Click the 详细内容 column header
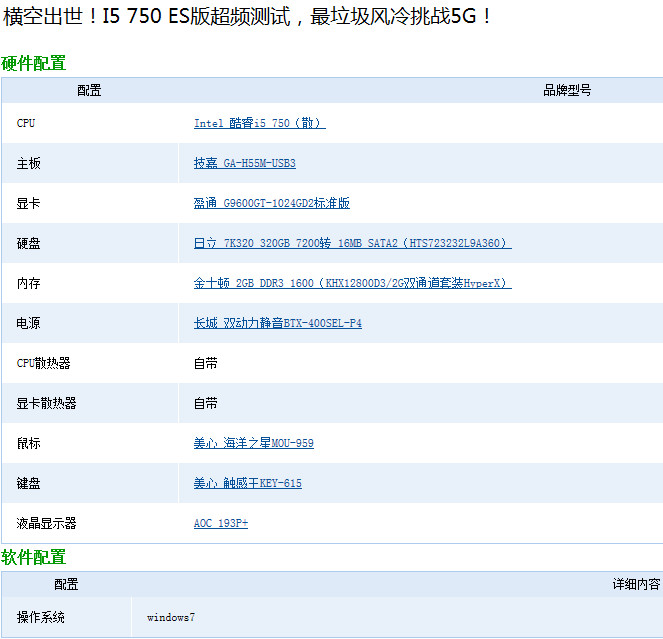This screenshot has height=639, width=663. pos(636,584)
